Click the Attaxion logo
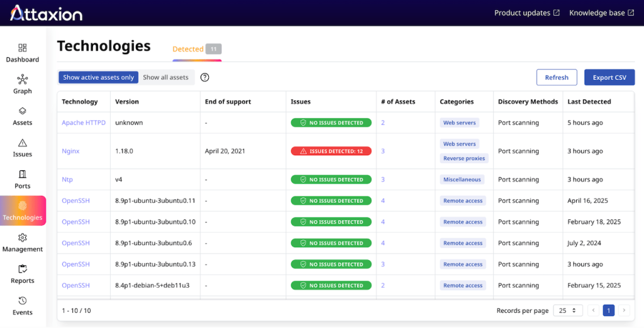644x328 pixels. (x=46, y=13)
